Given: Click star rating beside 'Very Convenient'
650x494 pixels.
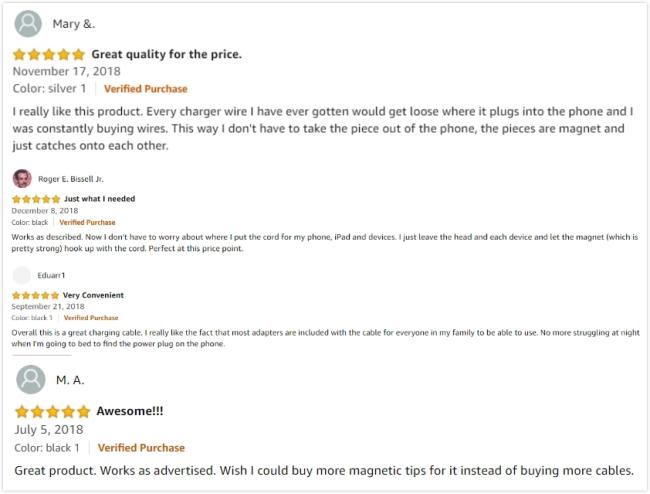Looking at the screenshot, I should point(36,295).
